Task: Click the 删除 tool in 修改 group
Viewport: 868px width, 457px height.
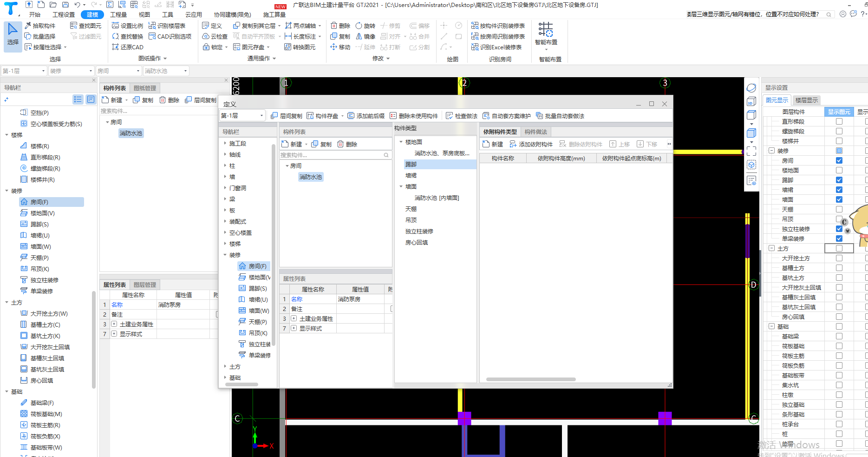Action: pyautogui.click(x=340, y=26)
